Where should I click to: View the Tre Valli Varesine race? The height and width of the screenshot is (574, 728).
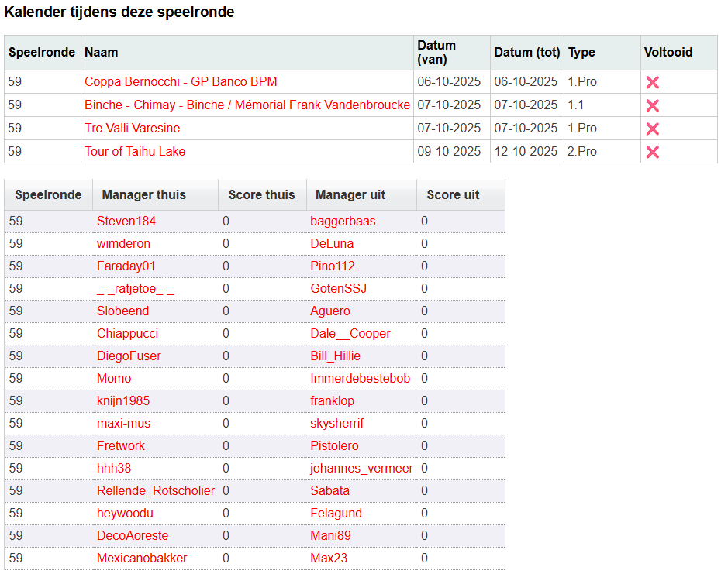(133, 128)
